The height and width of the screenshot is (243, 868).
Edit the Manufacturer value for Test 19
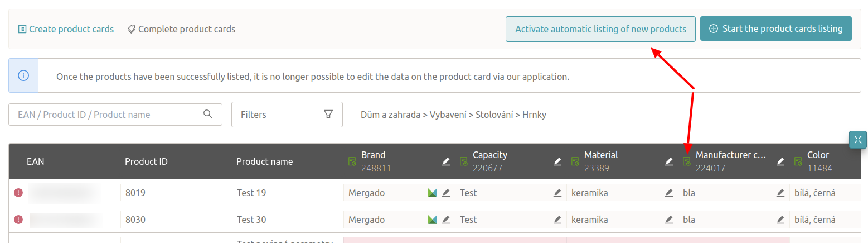[780, 193]
